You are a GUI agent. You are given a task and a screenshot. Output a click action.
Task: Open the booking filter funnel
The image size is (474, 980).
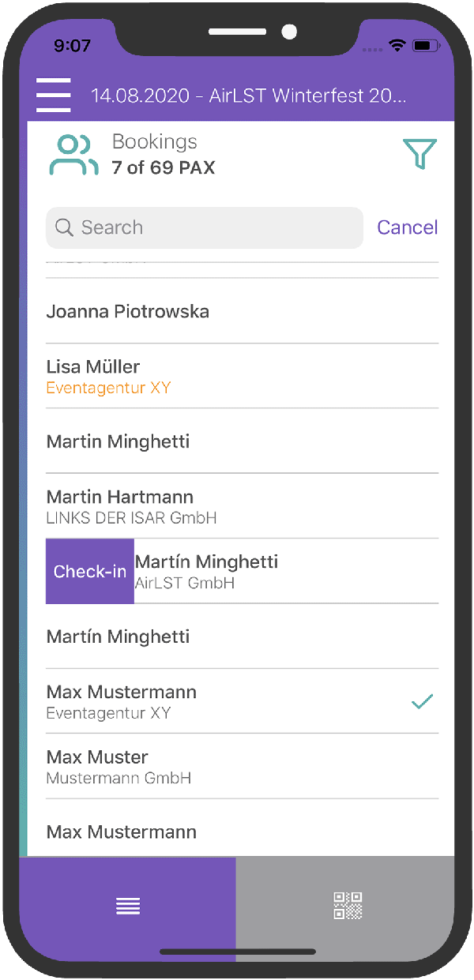point(419,154)
